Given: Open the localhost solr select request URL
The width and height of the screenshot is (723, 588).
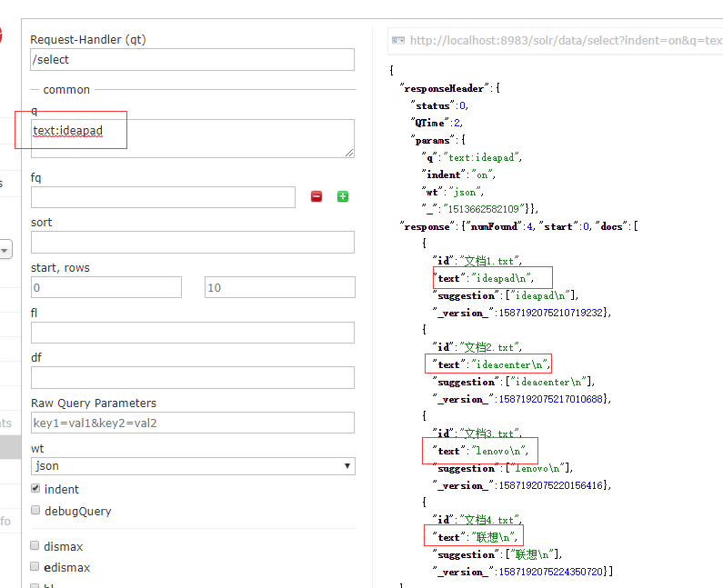Looking at the screenshot, I should [566, 41].
